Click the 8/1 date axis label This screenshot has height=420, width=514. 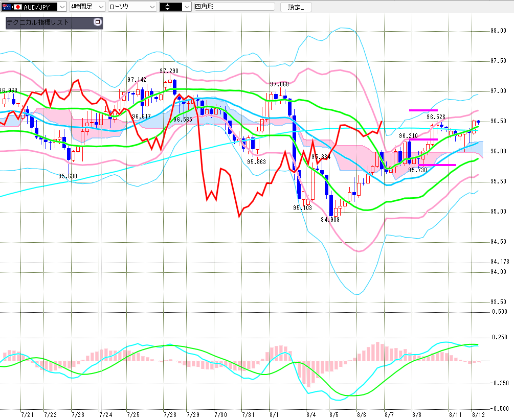[274, 415]
